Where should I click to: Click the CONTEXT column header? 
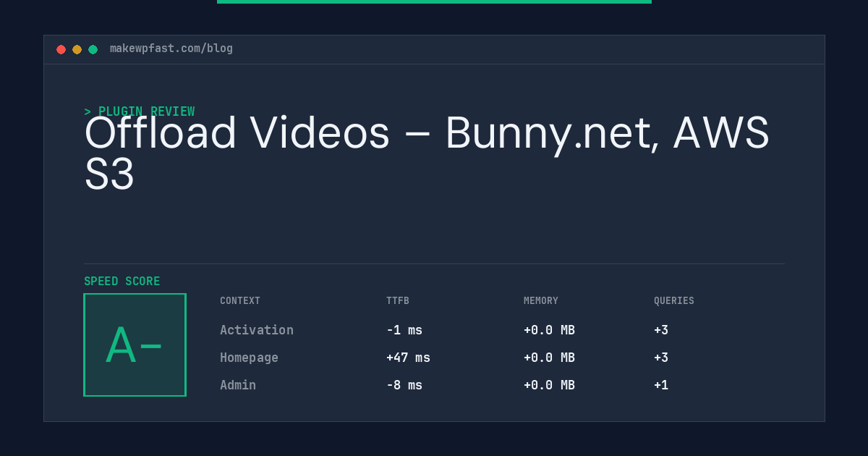[x=240, y=301]
